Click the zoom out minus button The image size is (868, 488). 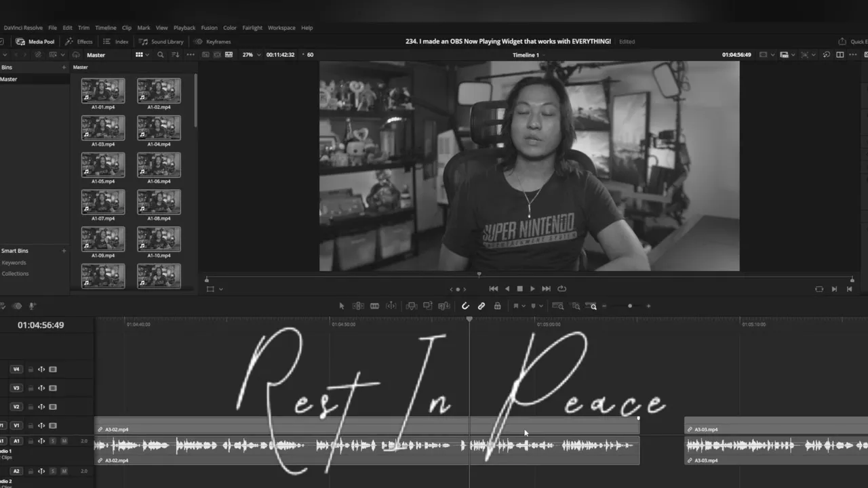click(x=604, y=306)
